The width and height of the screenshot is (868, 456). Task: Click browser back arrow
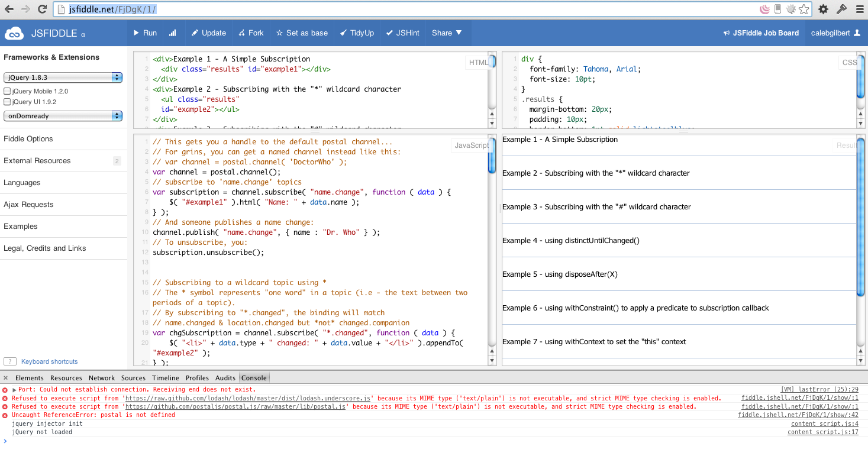[x=9, y=9]
